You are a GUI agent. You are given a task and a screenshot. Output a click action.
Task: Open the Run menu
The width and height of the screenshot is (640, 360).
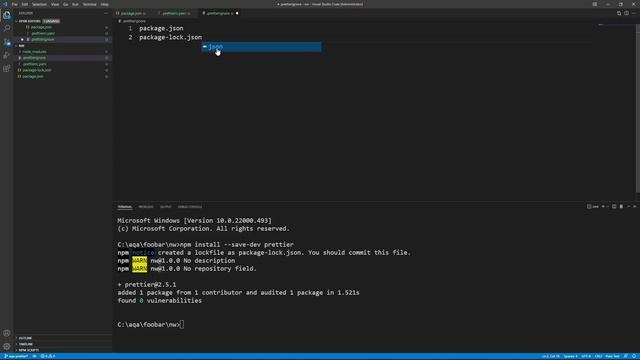[x=75, y=4]
